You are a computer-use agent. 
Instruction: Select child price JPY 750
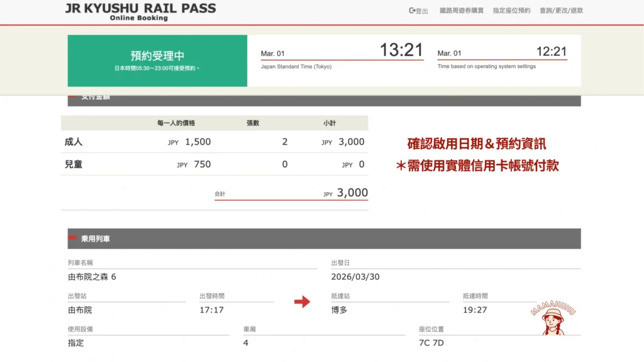pyautogui.click(x=194, y=165)
